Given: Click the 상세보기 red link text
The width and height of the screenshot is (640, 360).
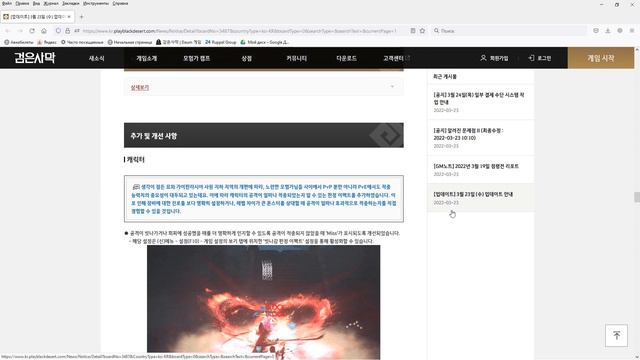Looking at the screenshot, I should (x=140, y=87).
